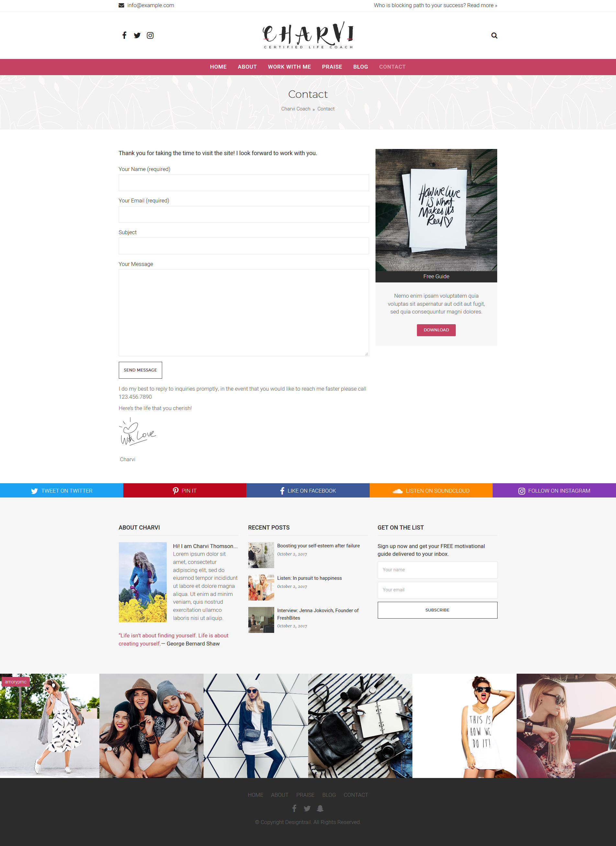Screen dimensions: 616x846
Task: Click the footer Facebook icon
Action: click(294, 808)
